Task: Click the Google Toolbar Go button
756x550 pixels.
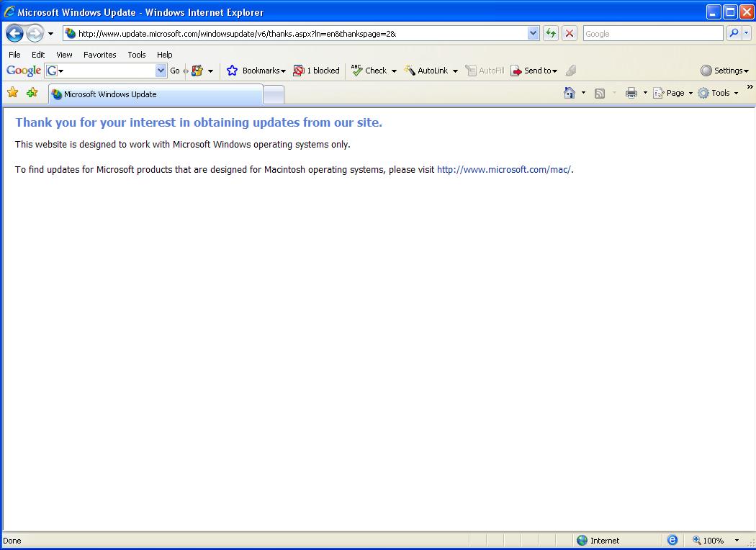Action: [x=175, y=71]
